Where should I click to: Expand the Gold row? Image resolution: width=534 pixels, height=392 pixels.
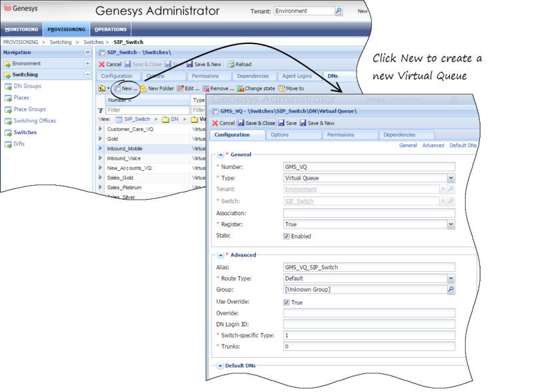[x=100, y=138]
